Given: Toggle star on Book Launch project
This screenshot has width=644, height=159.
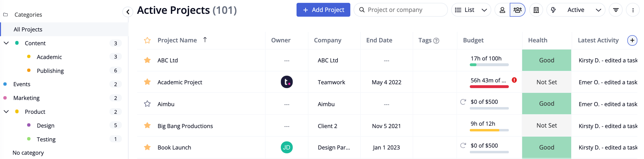Looking at the screenshot, I should coord(147,147).
